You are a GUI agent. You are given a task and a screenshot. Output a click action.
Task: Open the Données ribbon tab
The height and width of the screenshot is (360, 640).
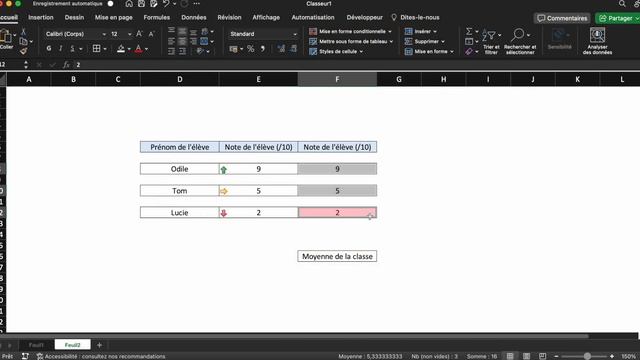pyautogui.click(x=194, y=18)
